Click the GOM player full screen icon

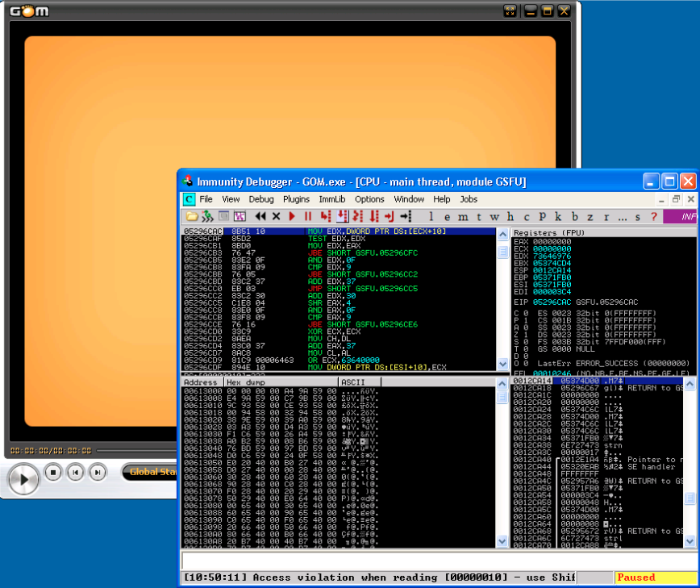pyautogui.click(x=510, y=10)
